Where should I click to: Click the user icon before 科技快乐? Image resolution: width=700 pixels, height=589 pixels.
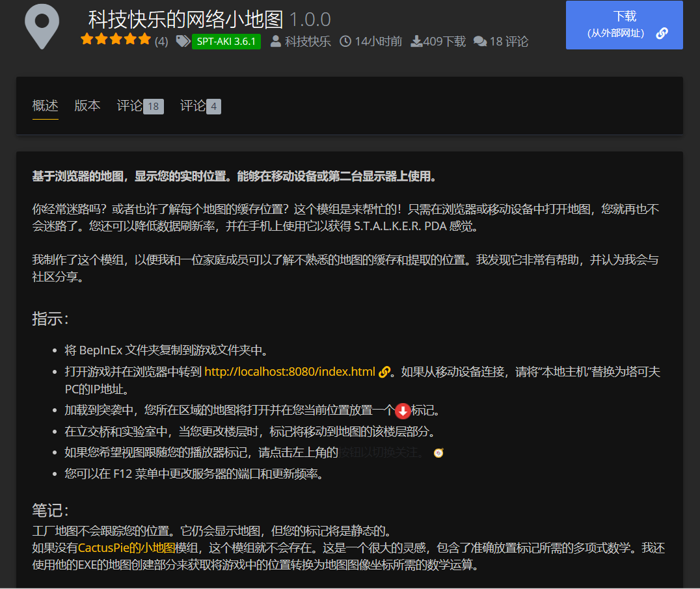click(x=276, y=42)
